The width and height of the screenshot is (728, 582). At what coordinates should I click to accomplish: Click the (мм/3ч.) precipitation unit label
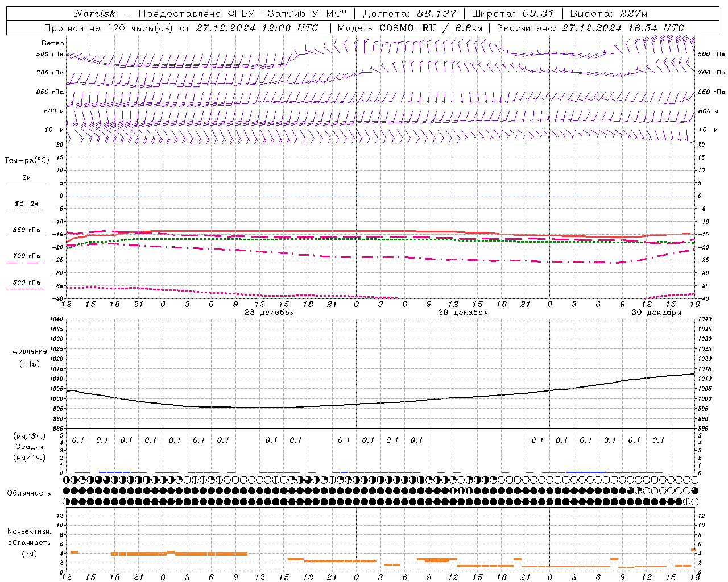[29, 436]
